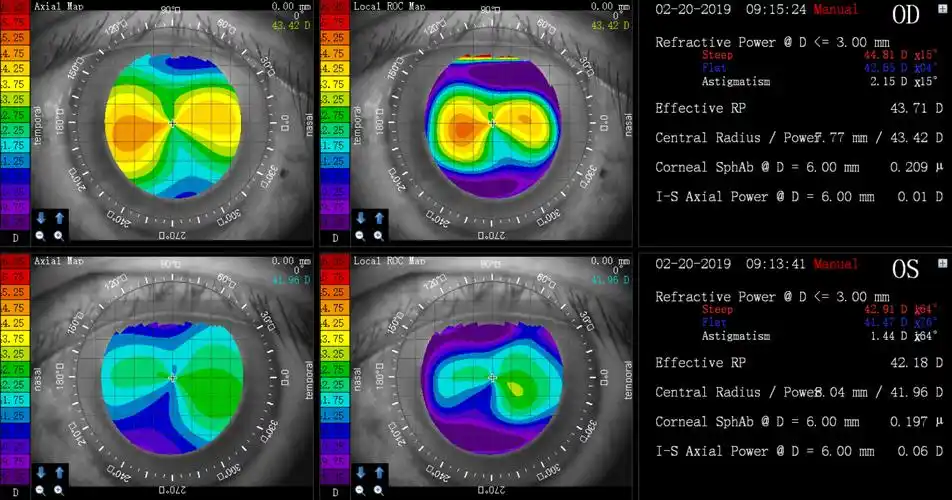Zoom in on the OD Local ROC Map

(378, 236)
